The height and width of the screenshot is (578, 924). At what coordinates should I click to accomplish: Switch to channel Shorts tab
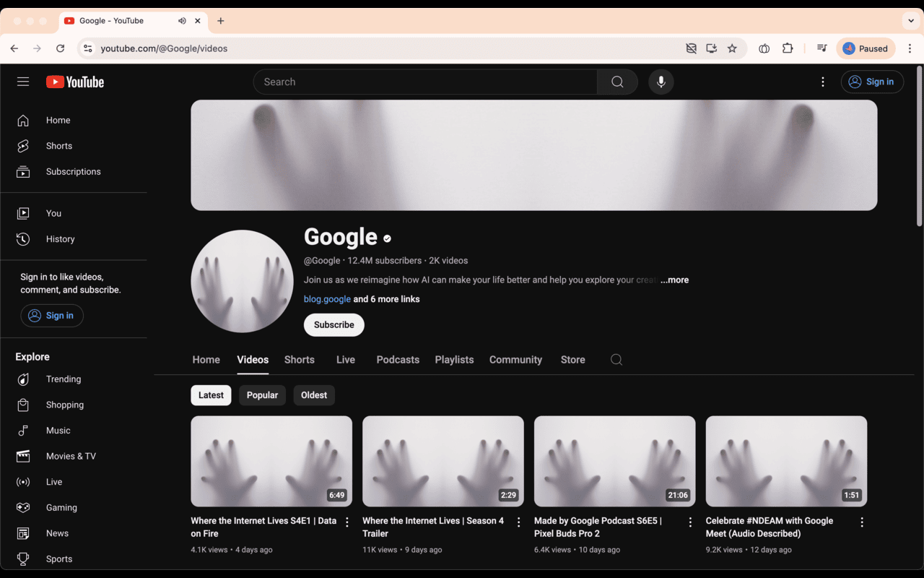pos(300,360)
